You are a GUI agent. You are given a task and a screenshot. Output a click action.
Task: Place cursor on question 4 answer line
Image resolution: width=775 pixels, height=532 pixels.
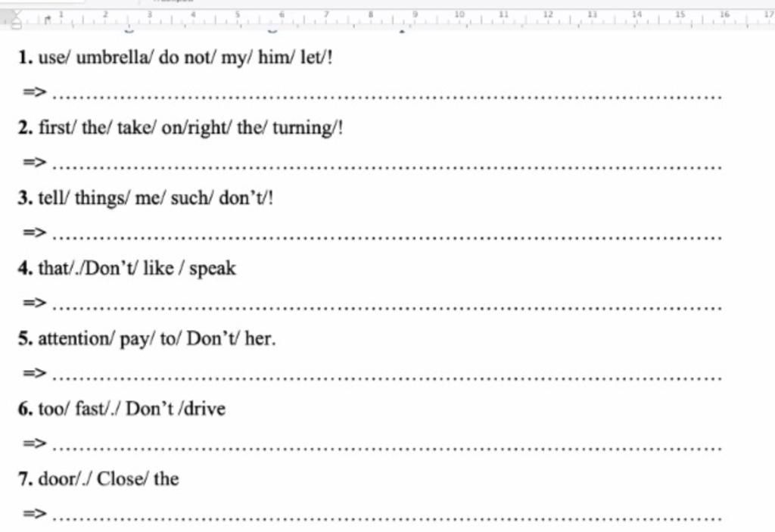pyautogui.click(x=389, y=306)
